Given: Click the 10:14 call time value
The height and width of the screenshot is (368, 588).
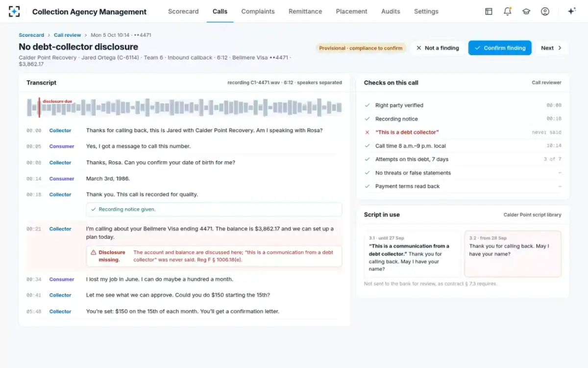Looking at the screenshot, I should tap(554, 146).
